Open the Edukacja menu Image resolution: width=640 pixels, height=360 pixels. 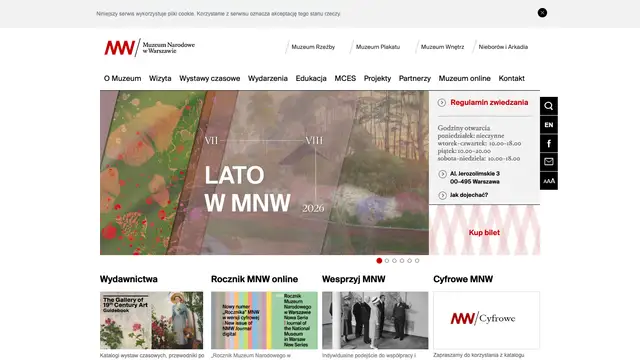tap(311, 78)
